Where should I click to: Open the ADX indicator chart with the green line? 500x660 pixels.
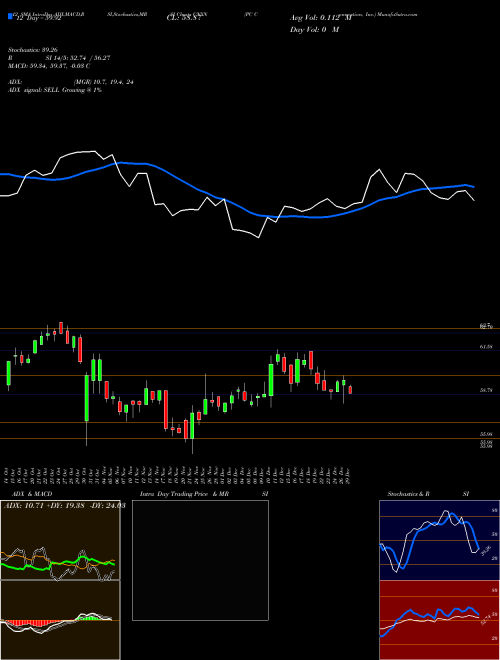(60, 540)
